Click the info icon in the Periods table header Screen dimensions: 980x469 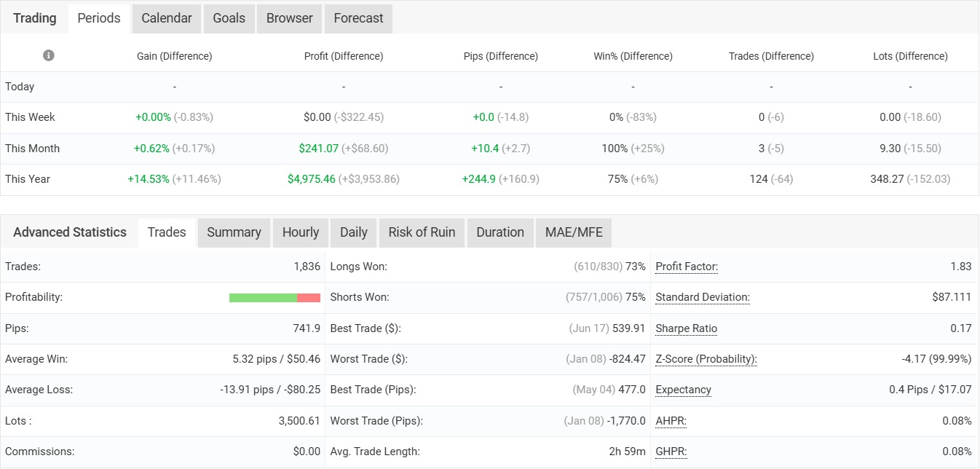[49, 55]
